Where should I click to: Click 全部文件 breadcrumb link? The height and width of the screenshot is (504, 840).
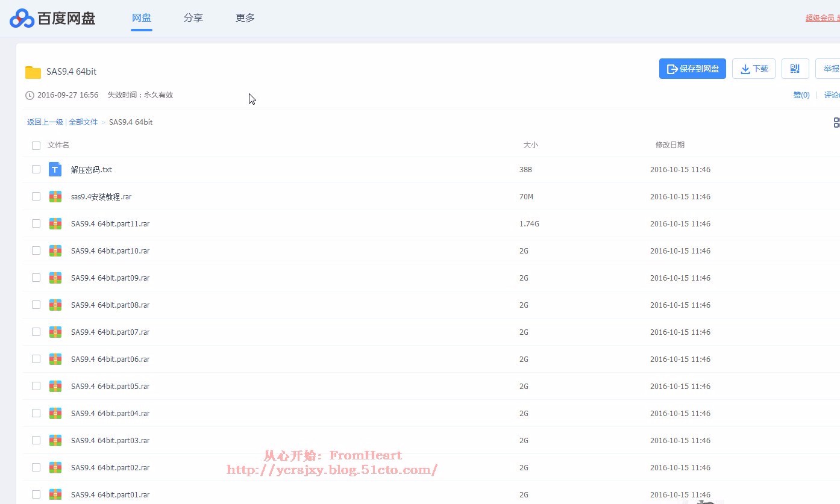pos(83,122)
